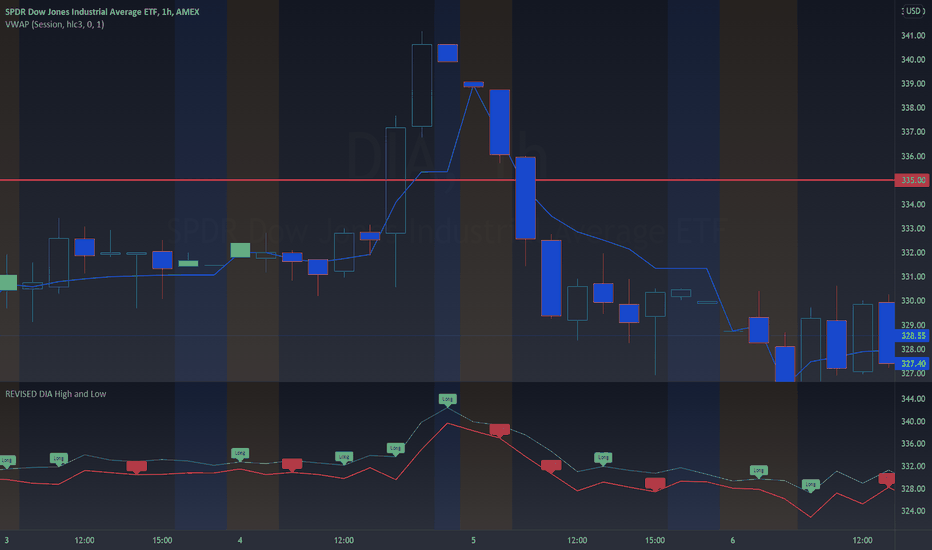Click the red 335.00 price label

coord(912,180)
